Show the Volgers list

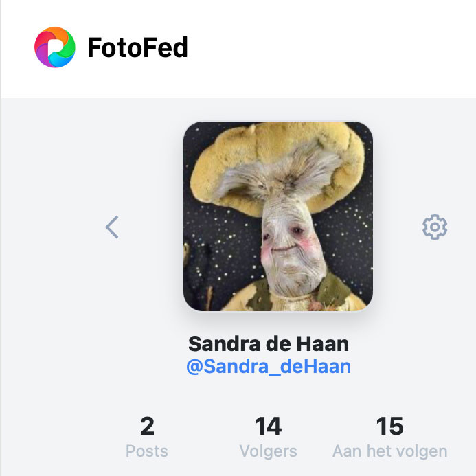click(x=268, y=451)
